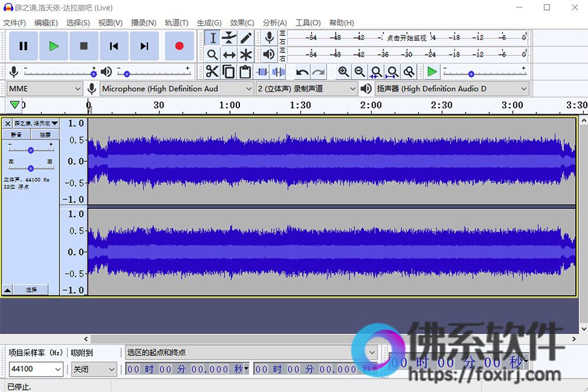Redo the last undone action
This screenshot has height=392, width=588.
[x=318, y=71]
